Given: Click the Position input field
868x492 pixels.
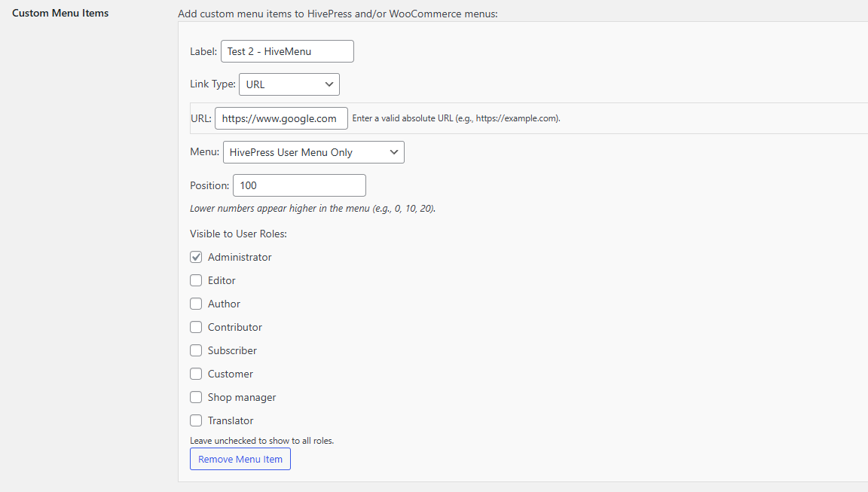Looking at the screenshot, I should (x=299, y=185).
